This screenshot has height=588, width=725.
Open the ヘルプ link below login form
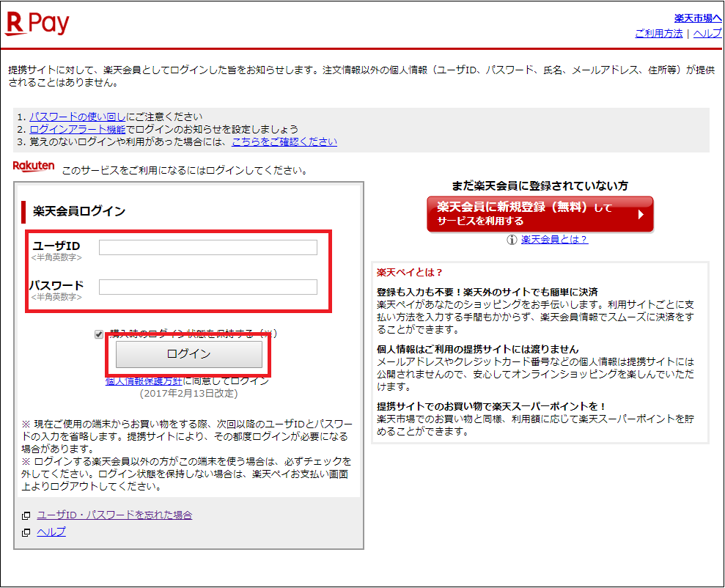[51, 532]
